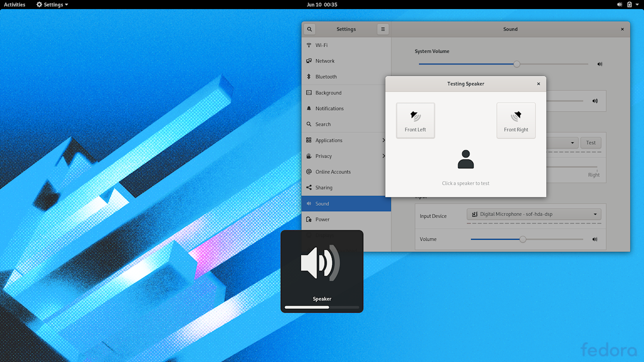Mute input via speaker icon
Viewport: 644px width, 362px height.
(595, 239)
